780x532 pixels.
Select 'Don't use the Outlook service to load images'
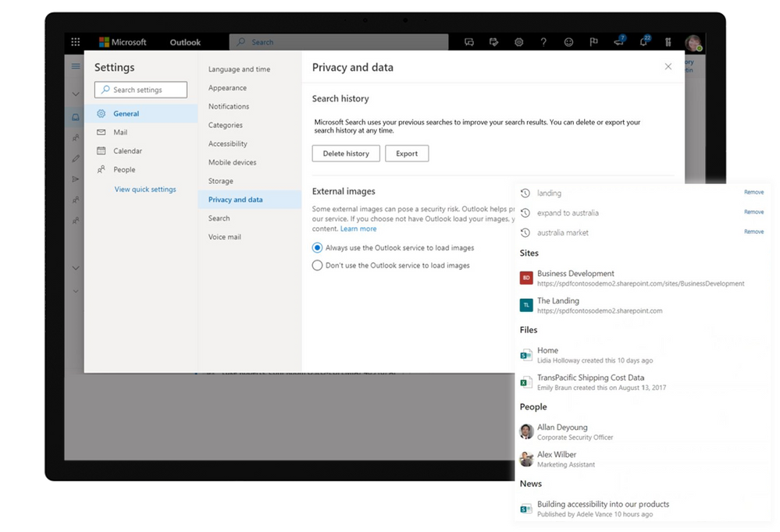317,265
